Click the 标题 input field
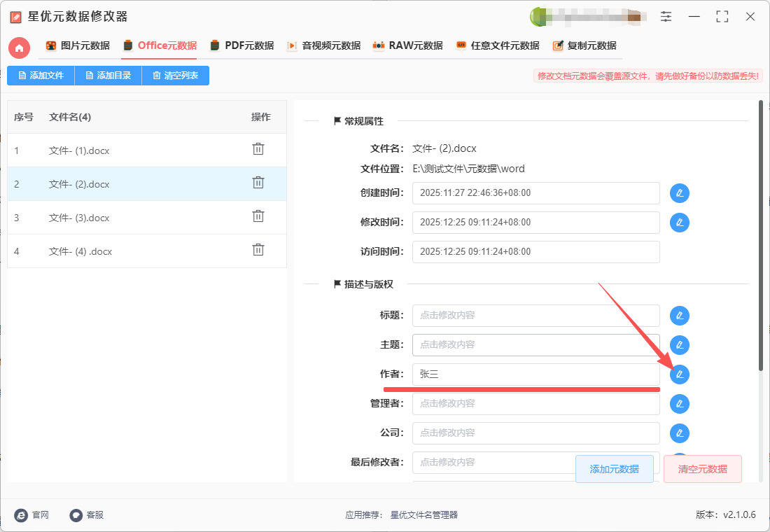Viewport: 770px width, 532px height. click(x=535, y=316)
